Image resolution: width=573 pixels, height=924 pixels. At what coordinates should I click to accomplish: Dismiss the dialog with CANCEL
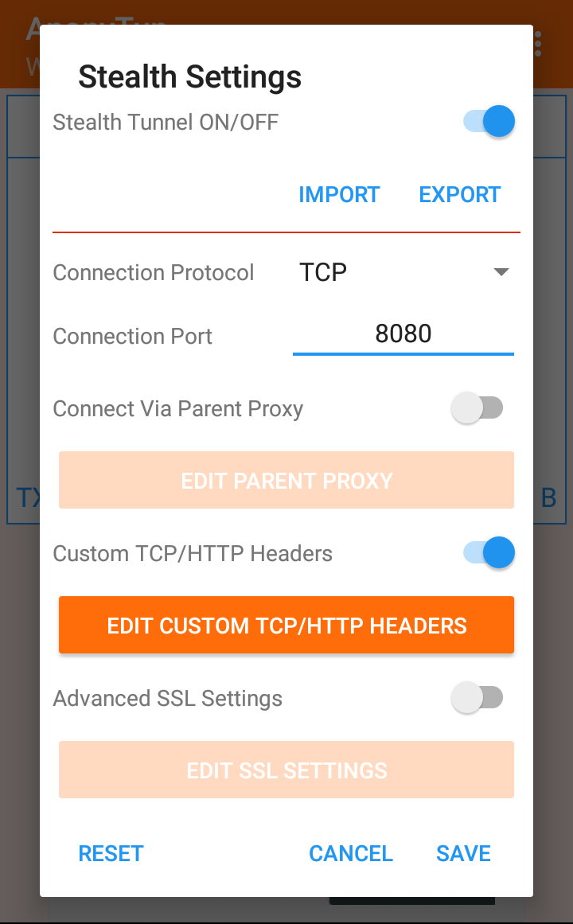pos(351,854)
